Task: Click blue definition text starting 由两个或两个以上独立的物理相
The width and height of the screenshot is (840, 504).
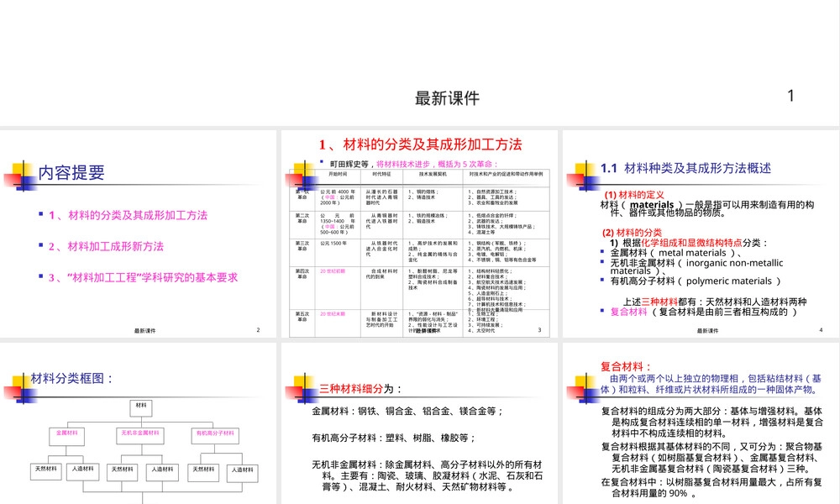Action: pos(711,384)
